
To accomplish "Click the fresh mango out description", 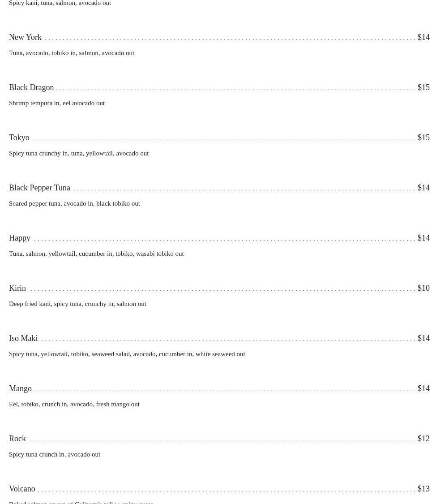I will point(74,404).
